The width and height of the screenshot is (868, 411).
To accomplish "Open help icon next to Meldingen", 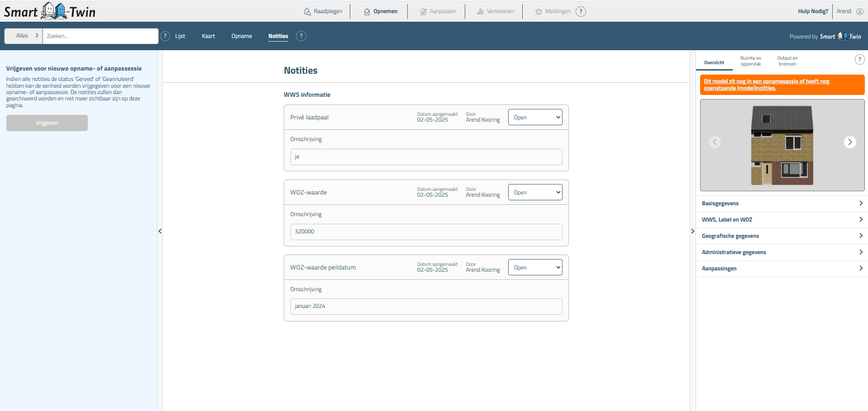I will click(581, 12).
